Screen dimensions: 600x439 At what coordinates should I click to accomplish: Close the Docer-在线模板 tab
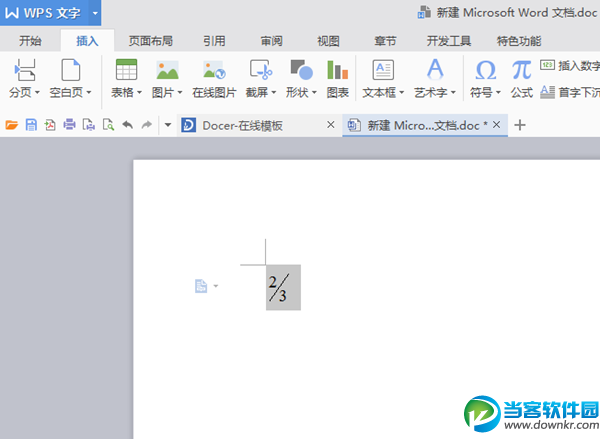[x=331, y=125]
